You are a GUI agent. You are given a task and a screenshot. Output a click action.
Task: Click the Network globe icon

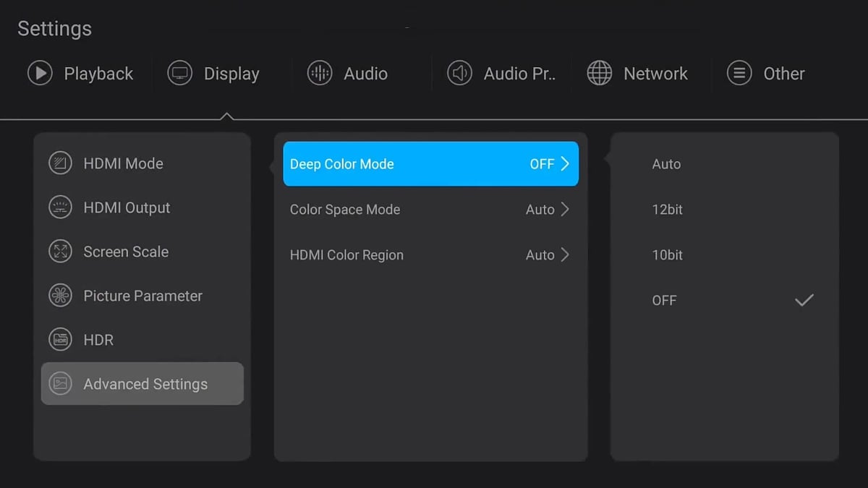[599, 73]
